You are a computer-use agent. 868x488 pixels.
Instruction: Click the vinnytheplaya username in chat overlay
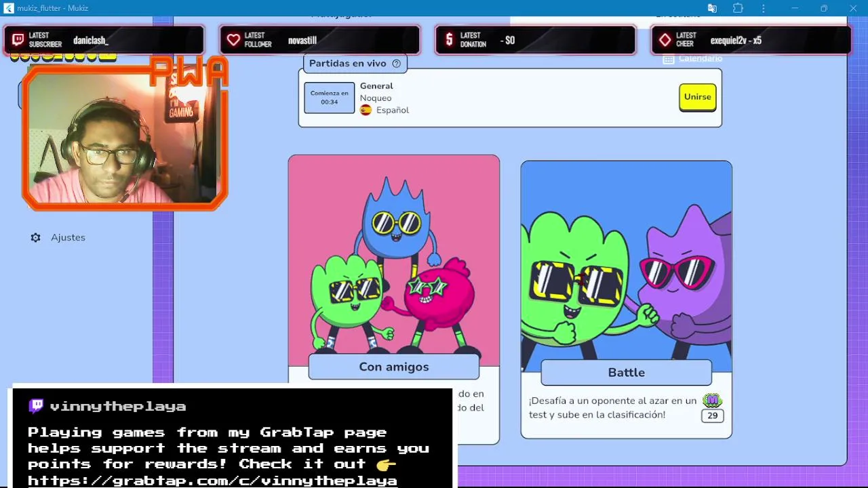coord(118,407)
